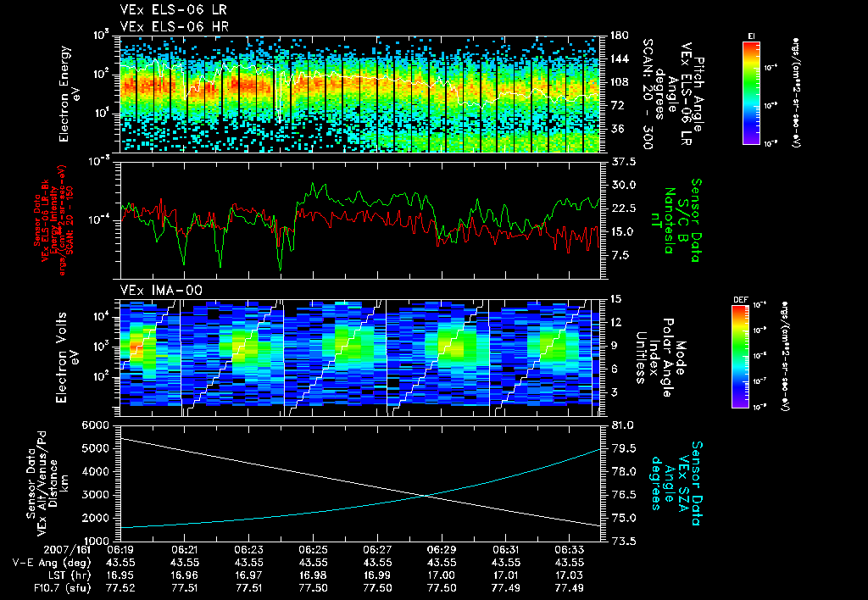Click the 6000 km distance tick label
The image size is (868, 600).
point(94,425)
